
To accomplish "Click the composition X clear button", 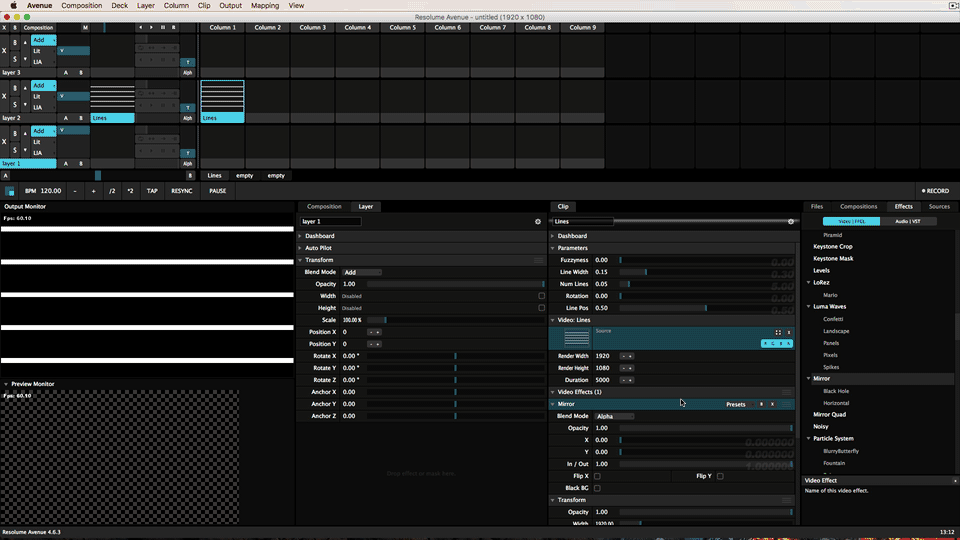I will pos(4,28).
